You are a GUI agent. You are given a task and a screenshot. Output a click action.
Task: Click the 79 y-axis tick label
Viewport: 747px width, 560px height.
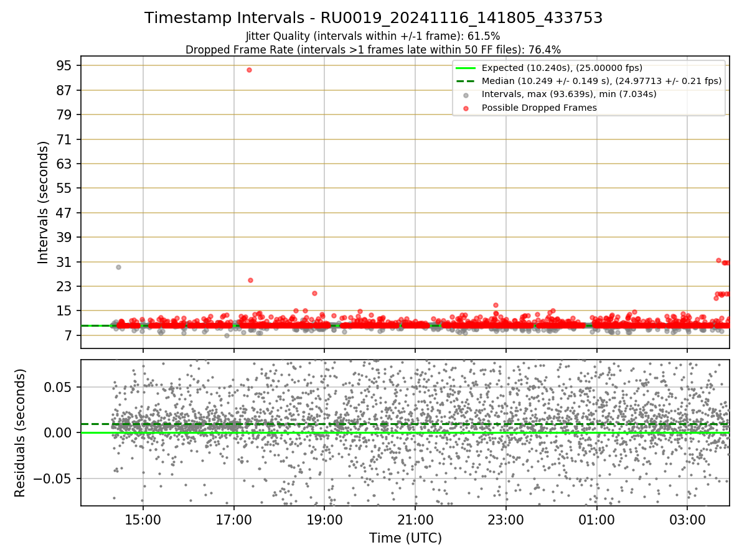(65, 114)
